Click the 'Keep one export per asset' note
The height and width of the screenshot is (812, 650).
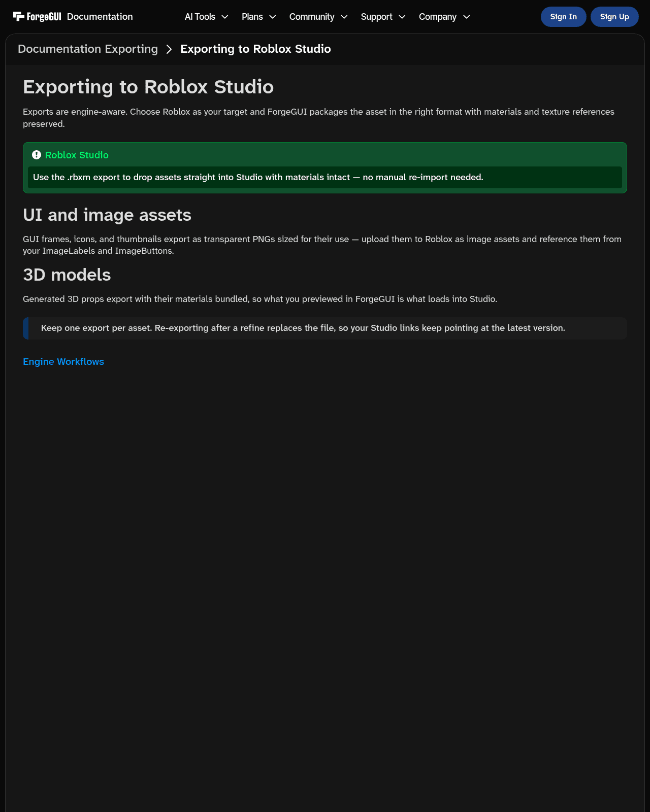click(325, 328)
